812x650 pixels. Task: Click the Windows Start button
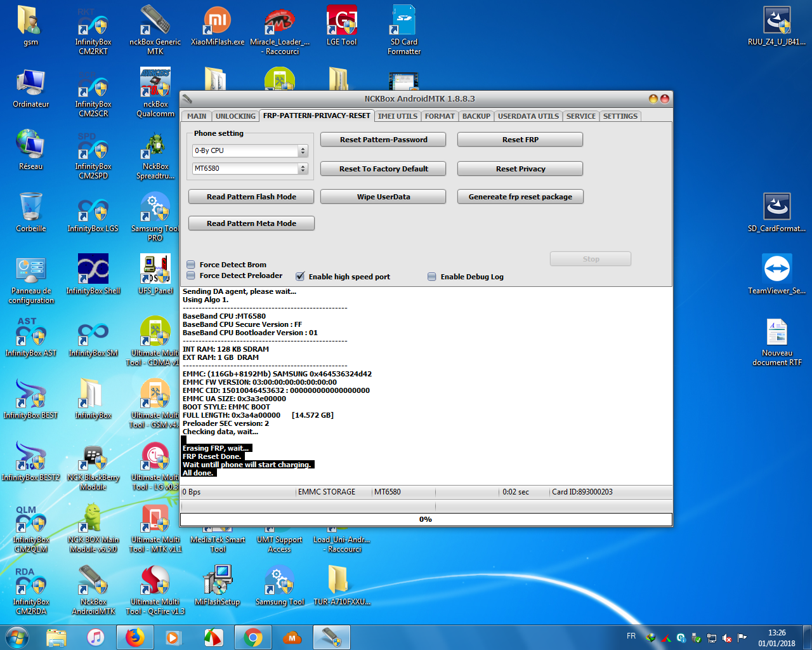click(x=17, y=637)
